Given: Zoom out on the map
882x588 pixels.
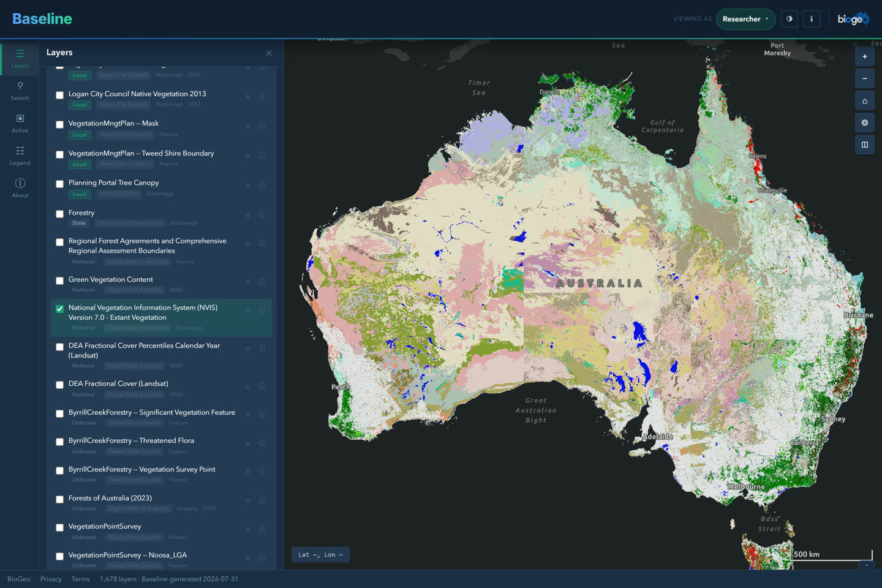Looking at the screenshot, I should click(864, 78).
